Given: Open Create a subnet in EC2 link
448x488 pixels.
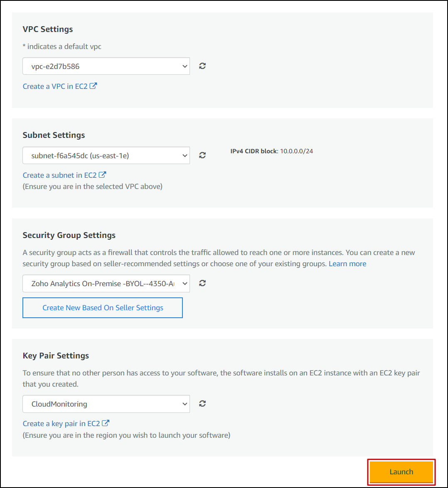Looking at the screenshot, I should click(60, 175).
